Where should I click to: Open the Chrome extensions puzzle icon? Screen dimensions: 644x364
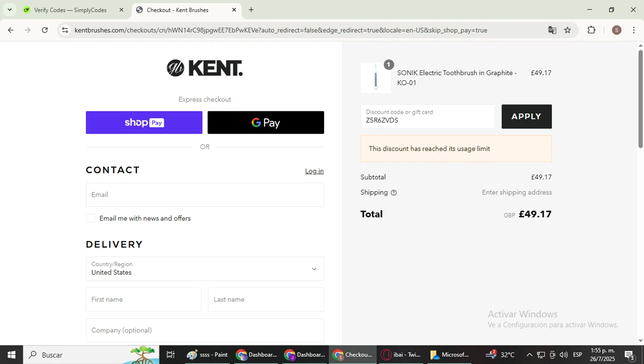coord(592,30)
